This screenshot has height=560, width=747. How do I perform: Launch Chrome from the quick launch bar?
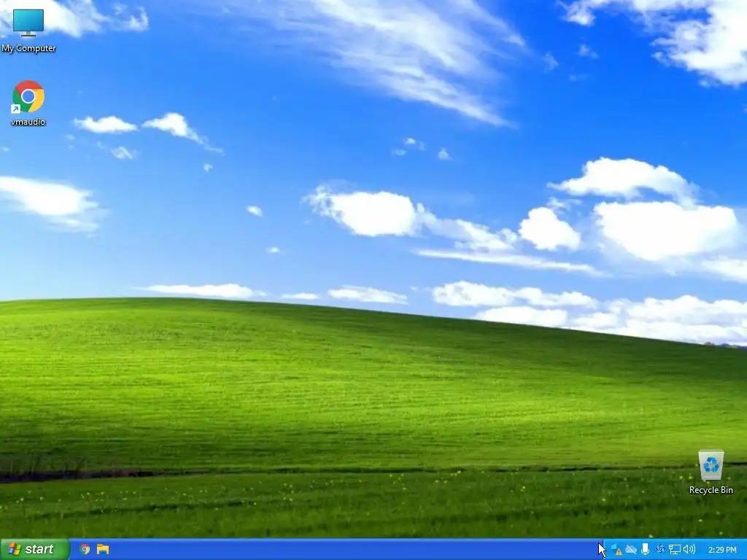coord(85,549)
